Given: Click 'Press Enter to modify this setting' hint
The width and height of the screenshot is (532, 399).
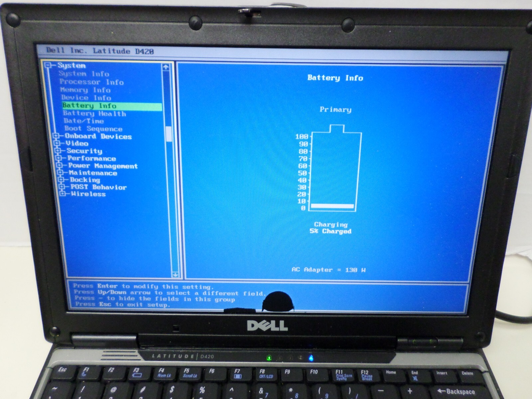Looking at the screenshot, I should click(143, 286).
